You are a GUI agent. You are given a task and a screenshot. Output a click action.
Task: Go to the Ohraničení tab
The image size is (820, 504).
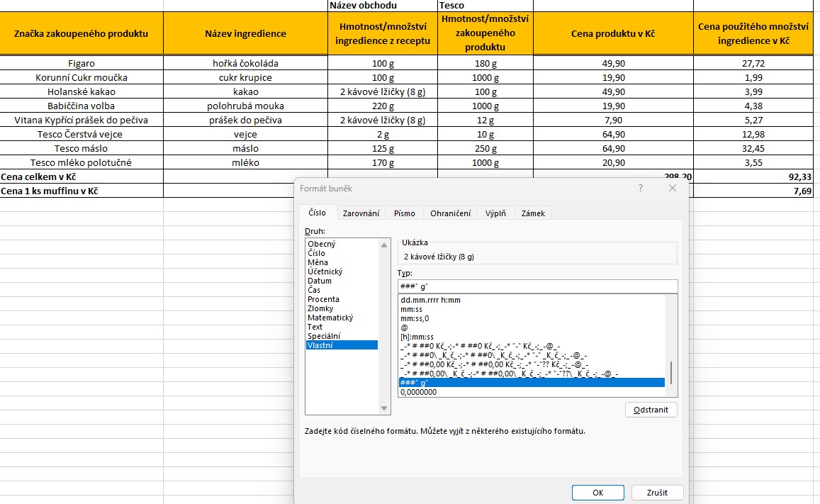pos(451,213)
